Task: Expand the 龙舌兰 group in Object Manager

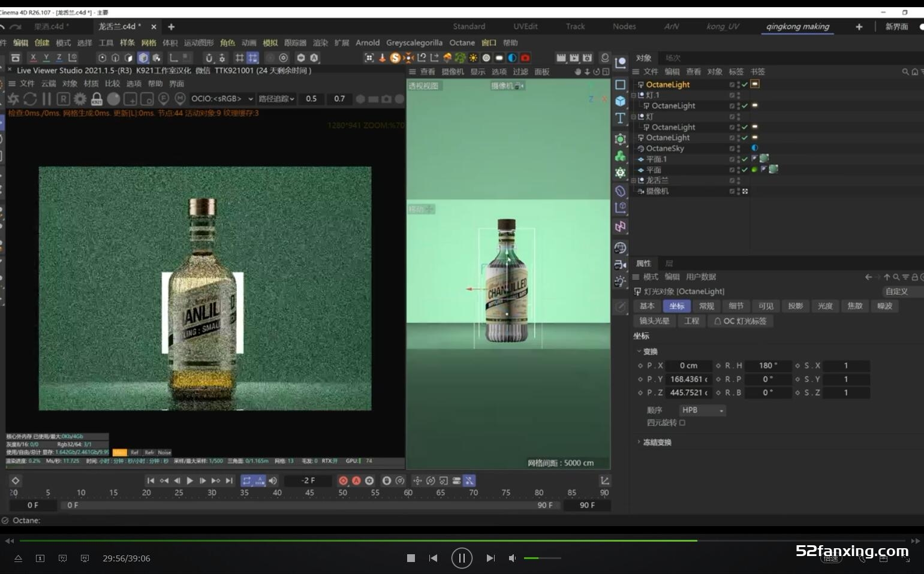Action: click(634, 180)
